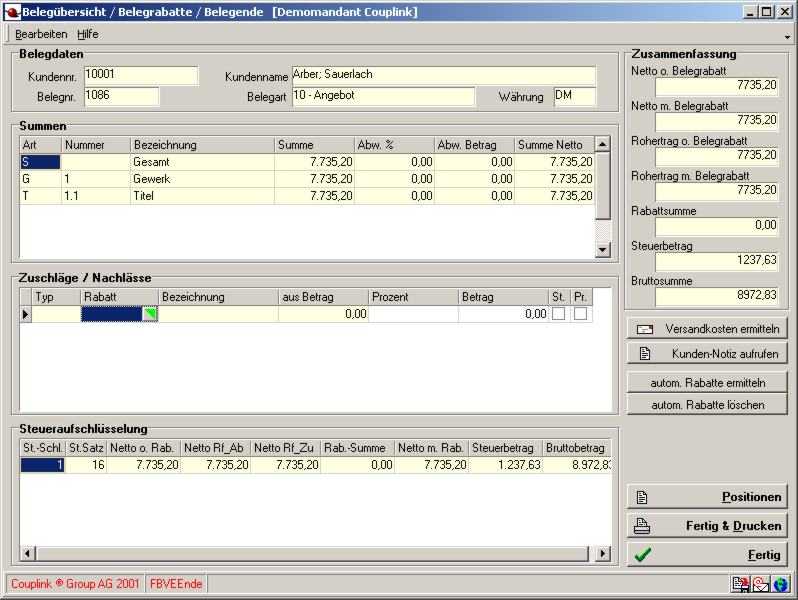Click the Kundenname input field
The image size is (798, 600).
442,75
